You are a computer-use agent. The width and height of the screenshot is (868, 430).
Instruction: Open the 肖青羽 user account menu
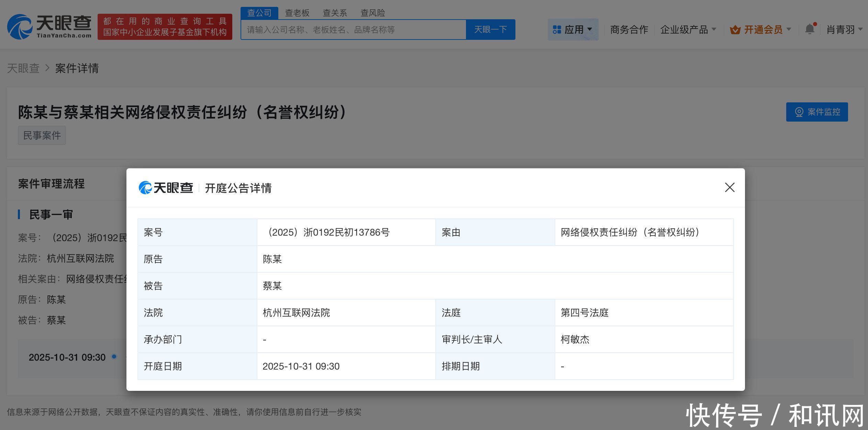844,30
